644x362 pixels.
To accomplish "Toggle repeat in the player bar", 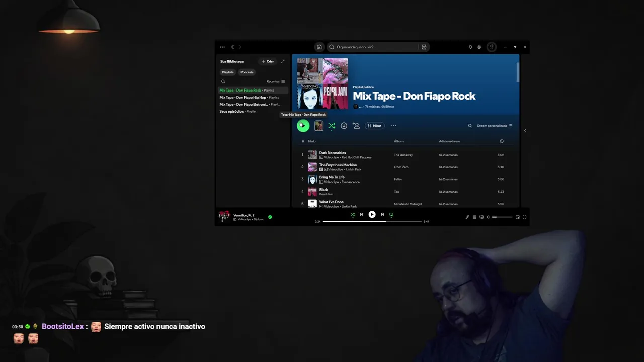I will click(391, 214).
